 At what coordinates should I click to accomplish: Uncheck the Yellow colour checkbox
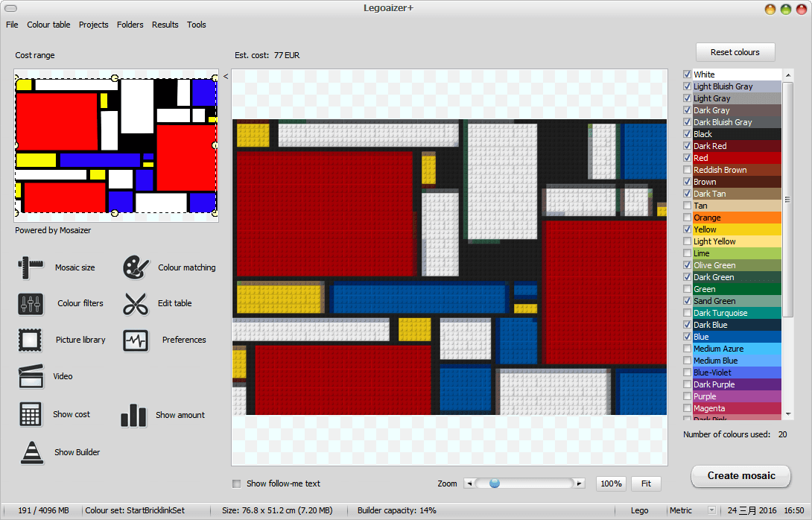pyautogui.click(x=687, y=229)
